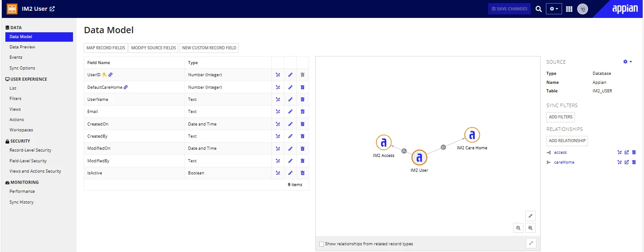The image size is (644, 252).
Task: Open the Events section
Action: pyautogui.click(x=16, y=57)
